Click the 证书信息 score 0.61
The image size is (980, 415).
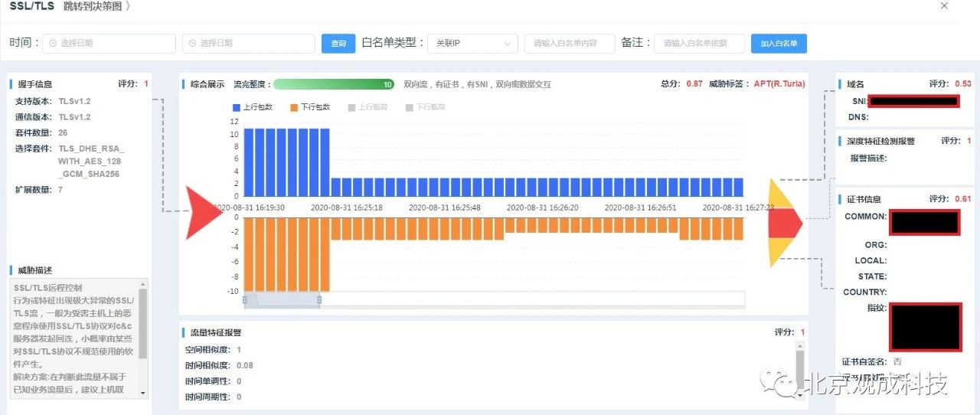964,198
